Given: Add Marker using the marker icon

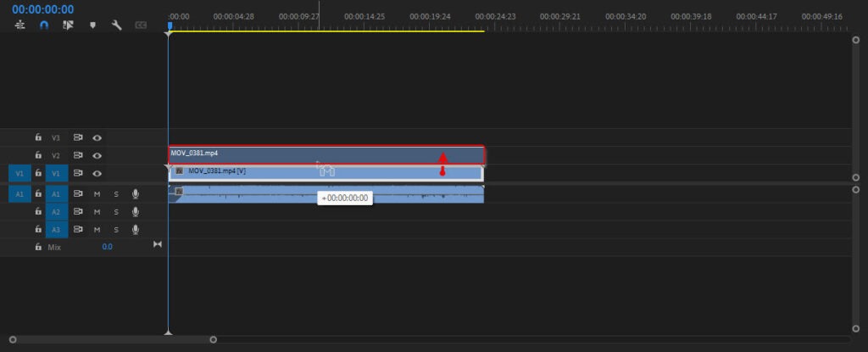Looking at the screenshot, I should (92, 25).
